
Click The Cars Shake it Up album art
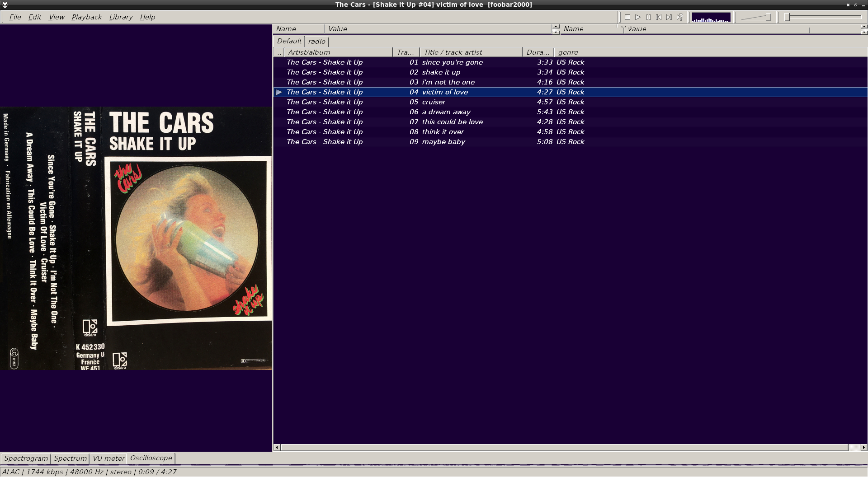[136, 238]
